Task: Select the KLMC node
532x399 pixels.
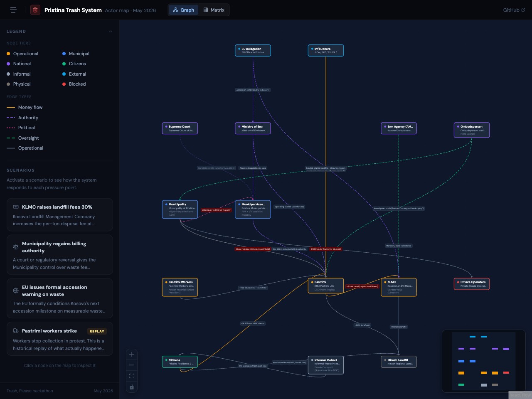Action: 399,287
